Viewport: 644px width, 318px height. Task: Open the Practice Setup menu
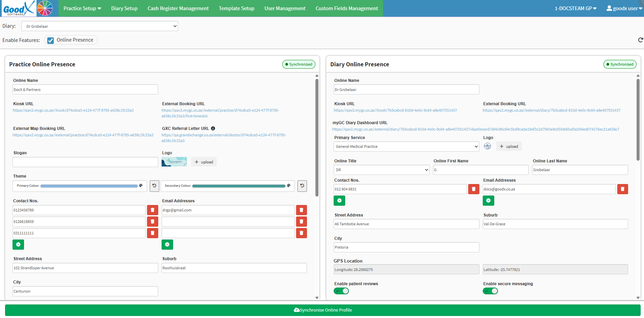tap(82, 8)
